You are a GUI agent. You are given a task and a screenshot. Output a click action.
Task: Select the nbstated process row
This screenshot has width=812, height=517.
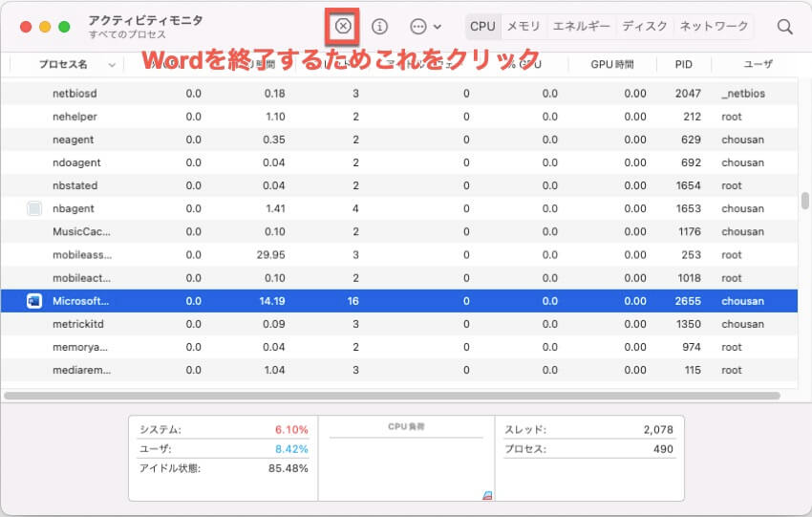(398, 185)
